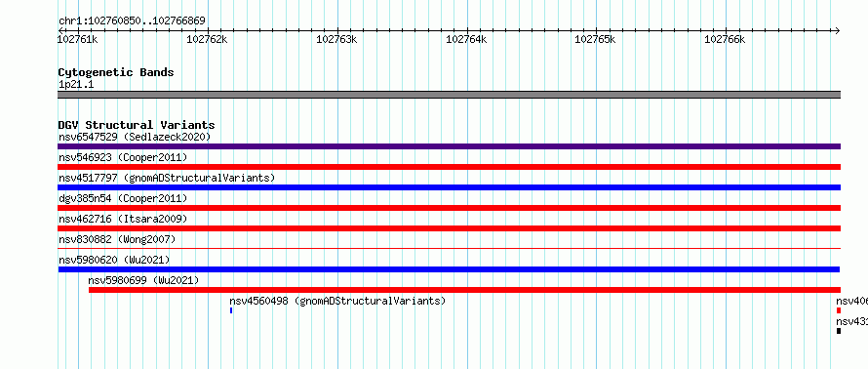Image resolution: width=868 pixels, height=369 pixels.
Task: Click the red nsv5980699 Wu2021 bar
Action: coord(464,290)
